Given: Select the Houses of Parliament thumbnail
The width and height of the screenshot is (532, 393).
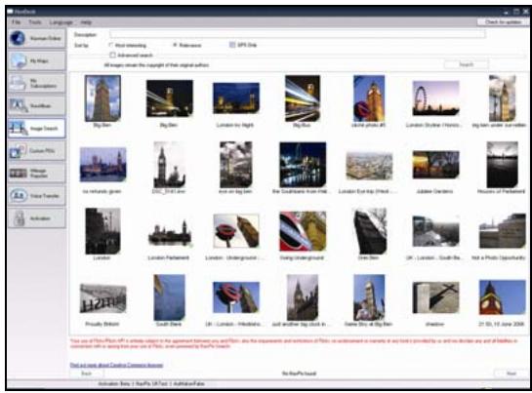Looking at the screenshot, I should point(502,165).
